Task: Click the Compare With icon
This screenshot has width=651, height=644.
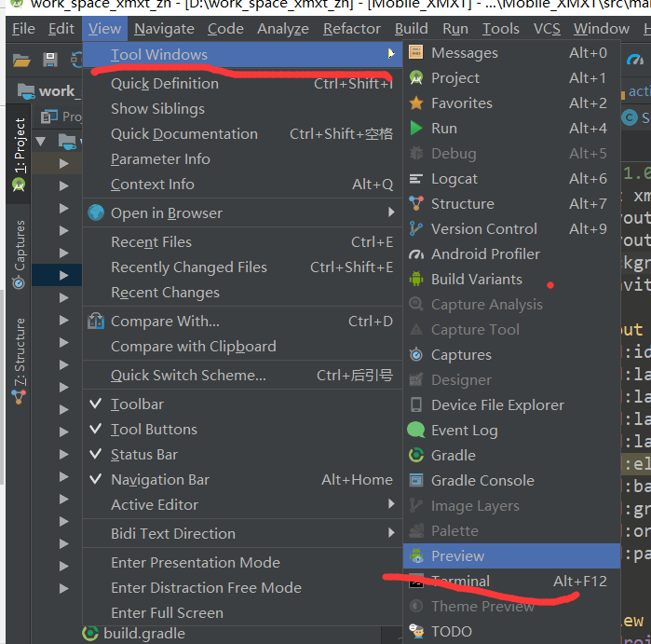Action: pos(96,322)
